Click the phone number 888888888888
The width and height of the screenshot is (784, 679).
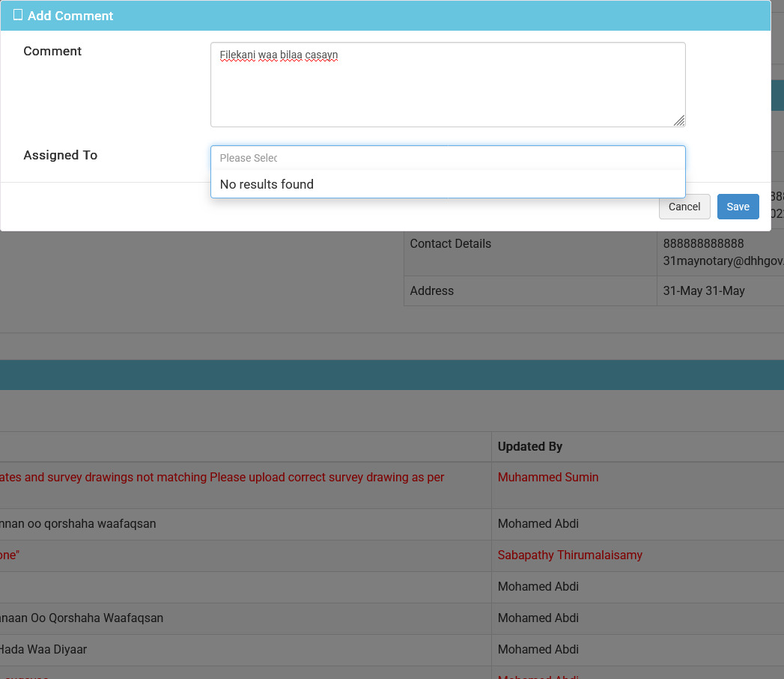pos(703,243)
